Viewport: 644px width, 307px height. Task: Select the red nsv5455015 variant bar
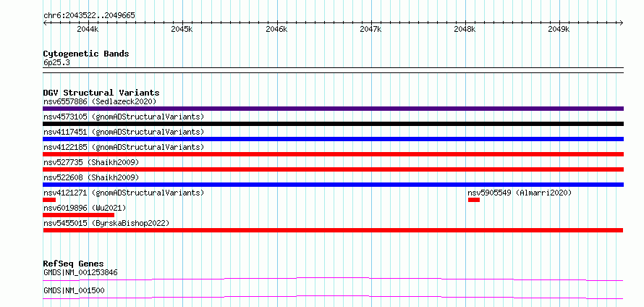coord(333,230)
